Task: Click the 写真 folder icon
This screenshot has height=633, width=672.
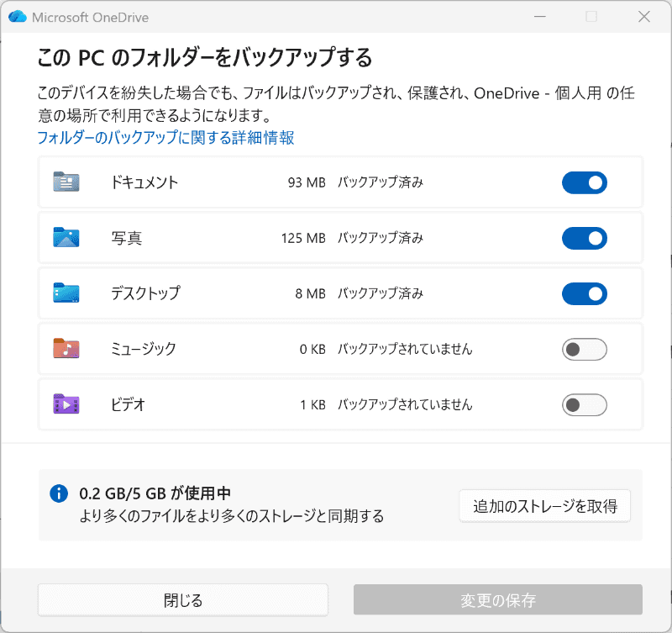Action: [66, 238]
